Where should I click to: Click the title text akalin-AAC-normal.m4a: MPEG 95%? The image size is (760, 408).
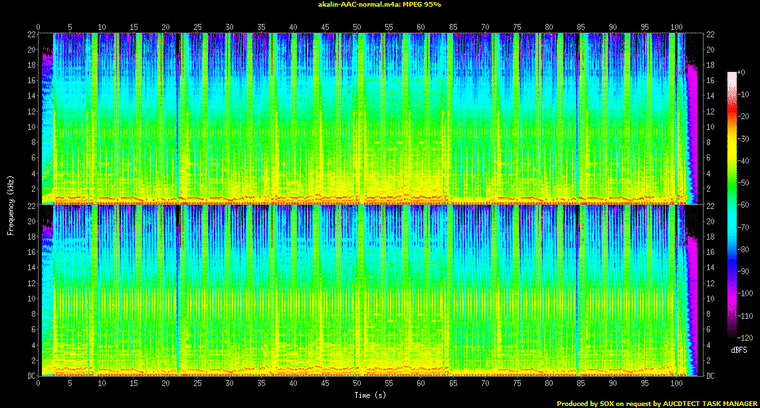378,5
